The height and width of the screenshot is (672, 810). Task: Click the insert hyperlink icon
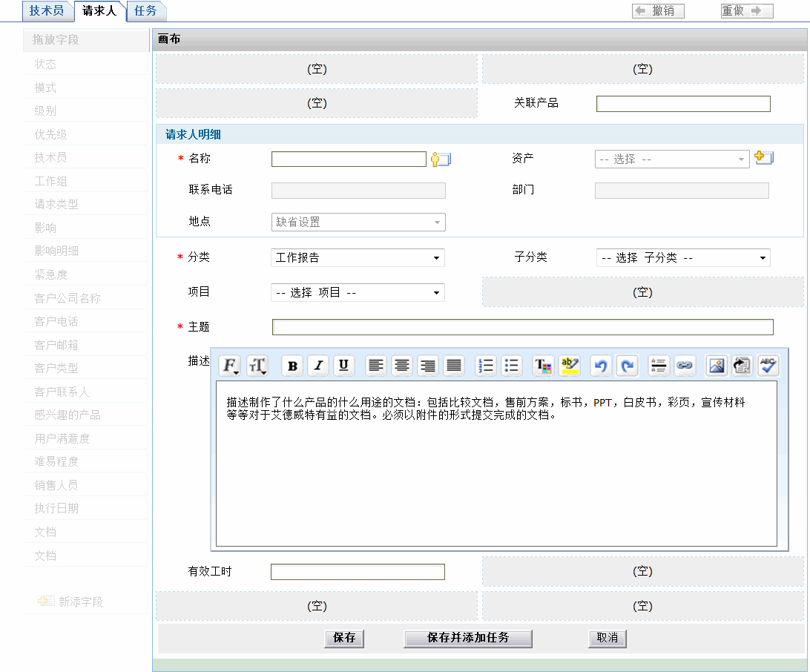684,366
